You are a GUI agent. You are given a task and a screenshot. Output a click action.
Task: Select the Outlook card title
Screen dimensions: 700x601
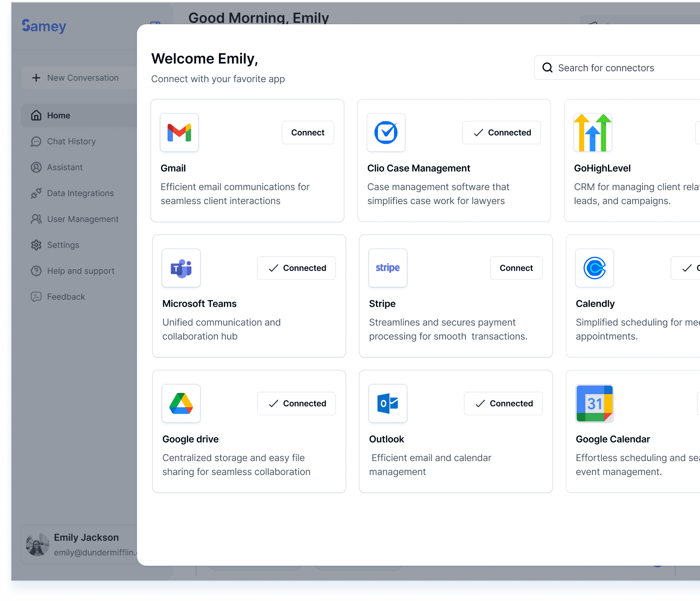(x=386, y=439)
